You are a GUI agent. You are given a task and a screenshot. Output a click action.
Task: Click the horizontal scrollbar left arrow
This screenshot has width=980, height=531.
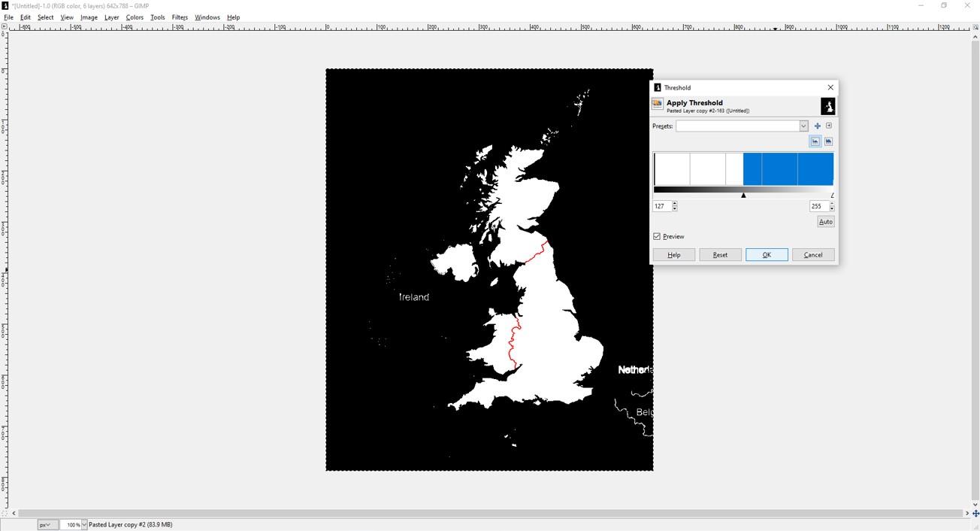tap(14, 514)
